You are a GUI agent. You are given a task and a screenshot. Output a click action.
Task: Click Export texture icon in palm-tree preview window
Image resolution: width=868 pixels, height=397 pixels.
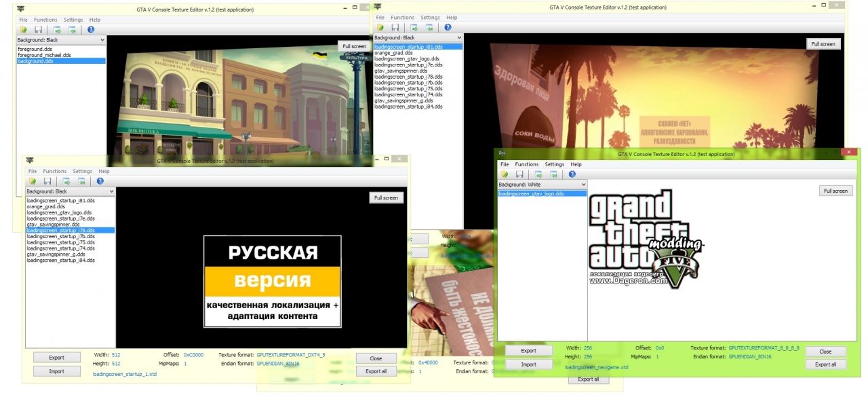[x=414, y=28]
